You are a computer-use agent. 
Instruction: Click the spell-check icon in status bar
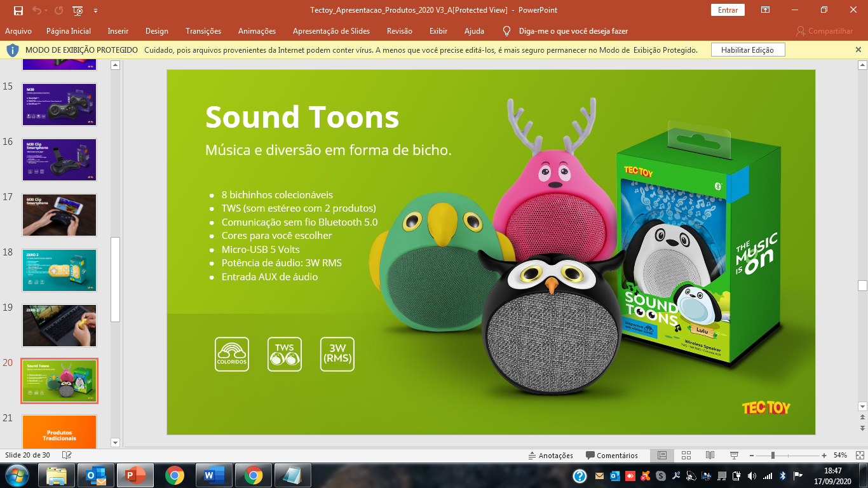tap(67, 456)
